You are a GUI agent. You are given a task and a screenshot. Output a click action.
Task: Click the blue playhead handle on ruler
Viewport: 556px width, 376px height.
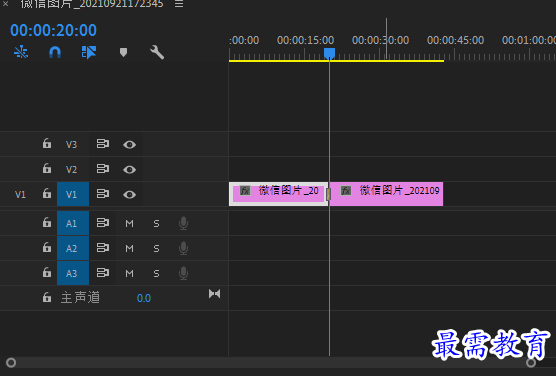329,53
